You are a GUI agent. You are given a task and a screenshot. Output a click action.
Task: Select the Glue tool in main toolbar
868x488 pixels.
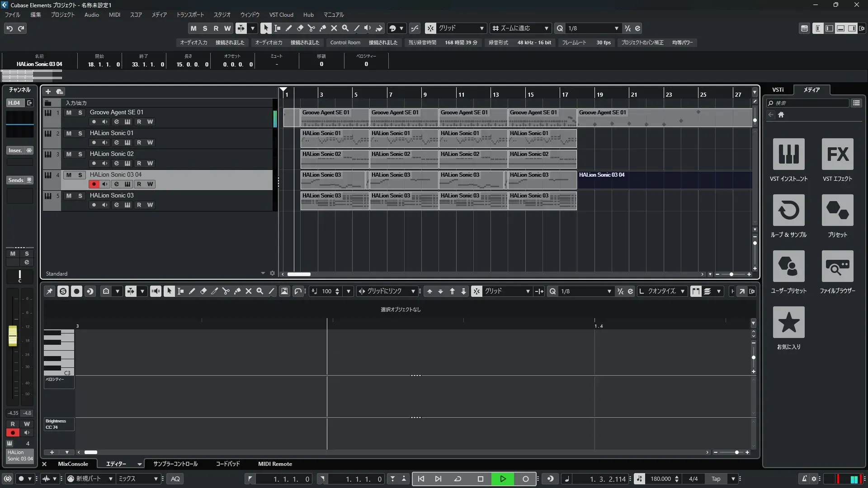click(x=322, y=28)
